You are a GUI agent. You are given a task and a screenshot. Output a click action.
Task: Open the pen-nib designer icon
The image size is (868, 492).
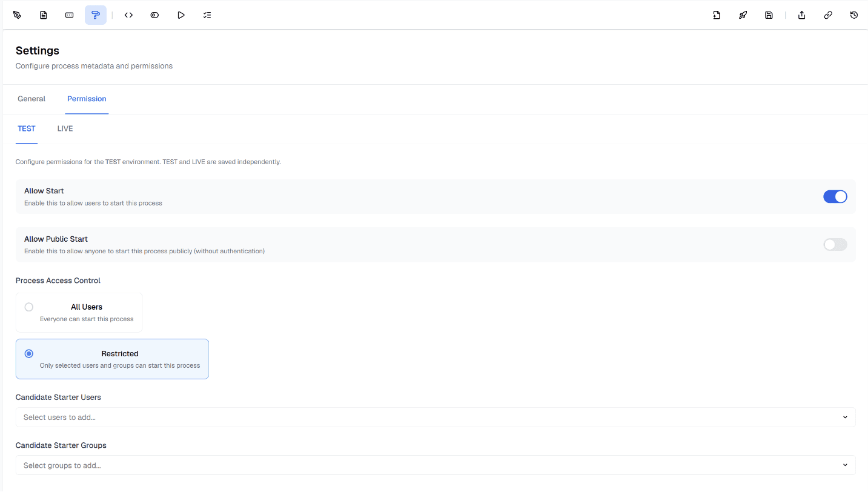(x=17, y=15)
